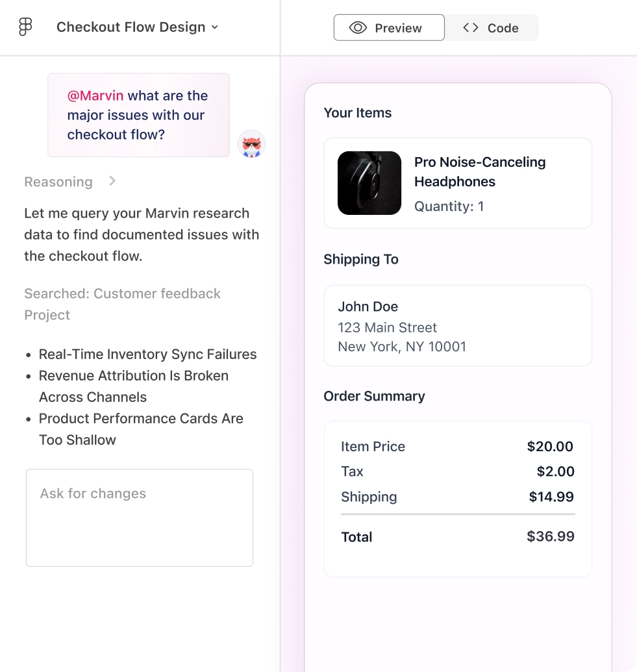Viewport: 637px width, 672px height.
Task: Select Real-Time Inventory Sync Failures bullet
Action: pos(147,355)
